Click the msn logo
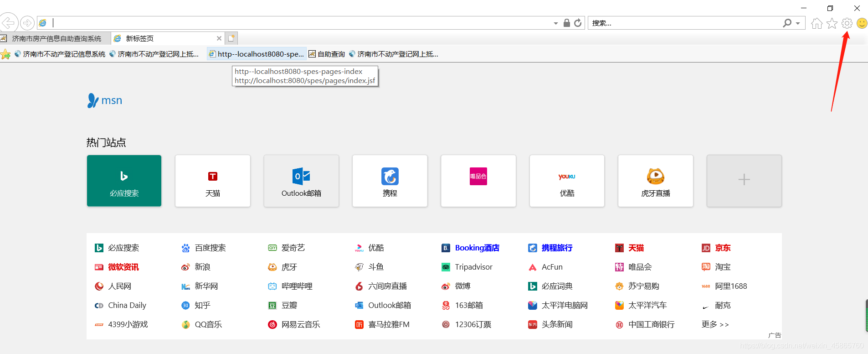The height and width of the screenshot is (354, 868). (x=105, y=100)
